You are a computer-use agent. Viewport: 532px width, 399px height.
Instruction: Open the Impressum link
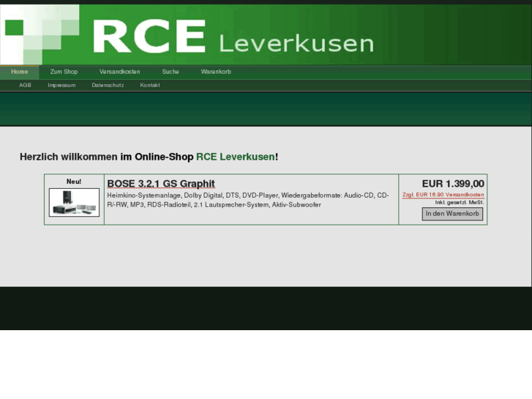[61, 85]
